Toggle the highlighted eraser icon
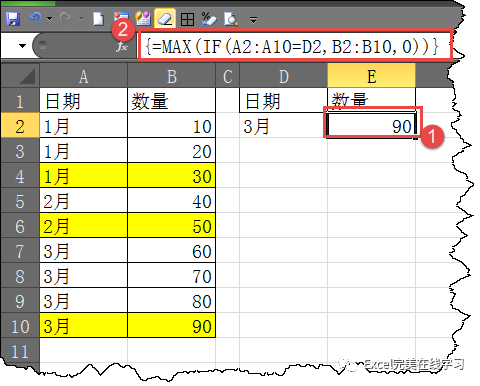 coord(165,19)
